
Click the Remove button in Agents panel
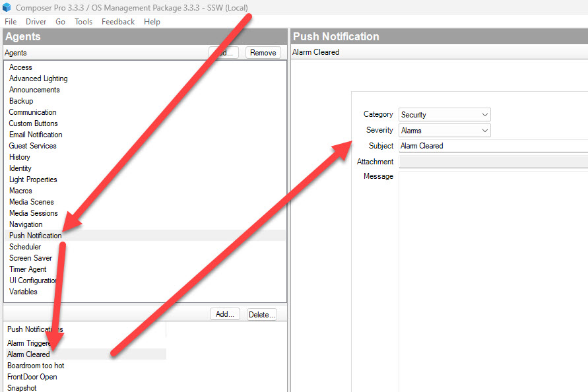[263, 53]
